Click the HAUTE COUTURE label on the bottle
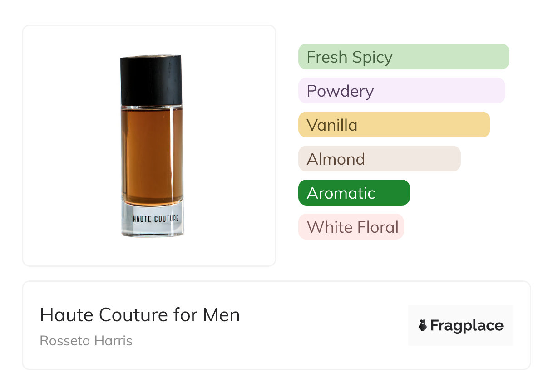 [x=155, y=219]
